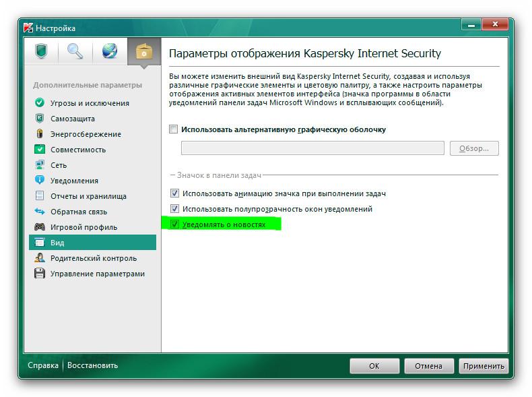Click the gamepad icon beside Игровой профиль
Viewport: 532px width, 397px height.
click(x=40, y=226)
